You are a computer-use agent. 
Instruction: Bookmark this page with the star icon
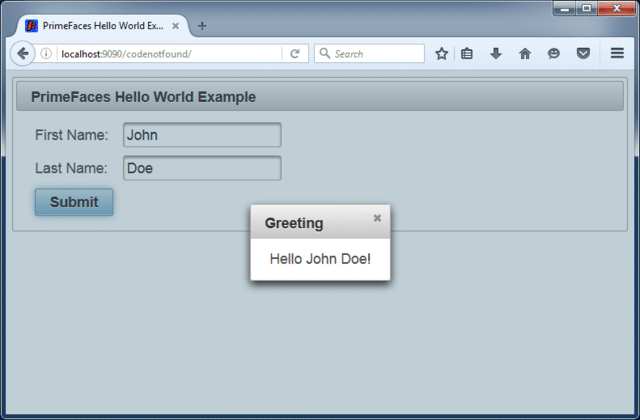coord(441,53)
